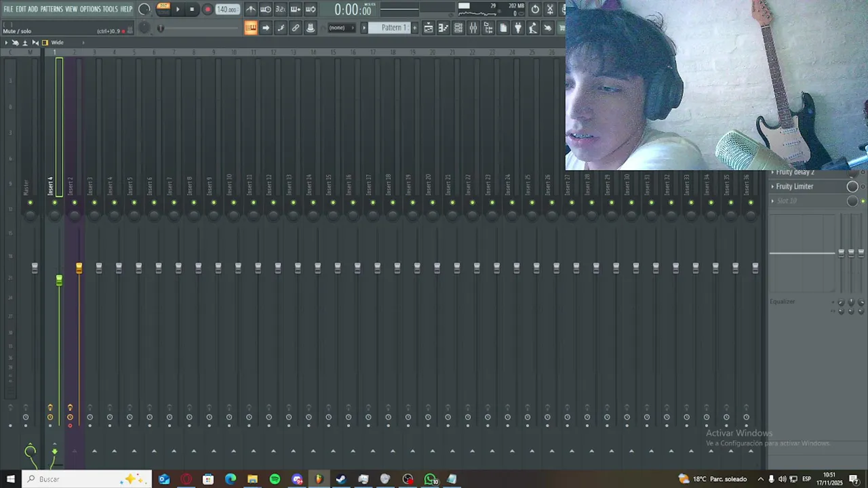Viewport: 868px width, 488px height.
Task: Open the FILE menu
Action: [8, 9]
